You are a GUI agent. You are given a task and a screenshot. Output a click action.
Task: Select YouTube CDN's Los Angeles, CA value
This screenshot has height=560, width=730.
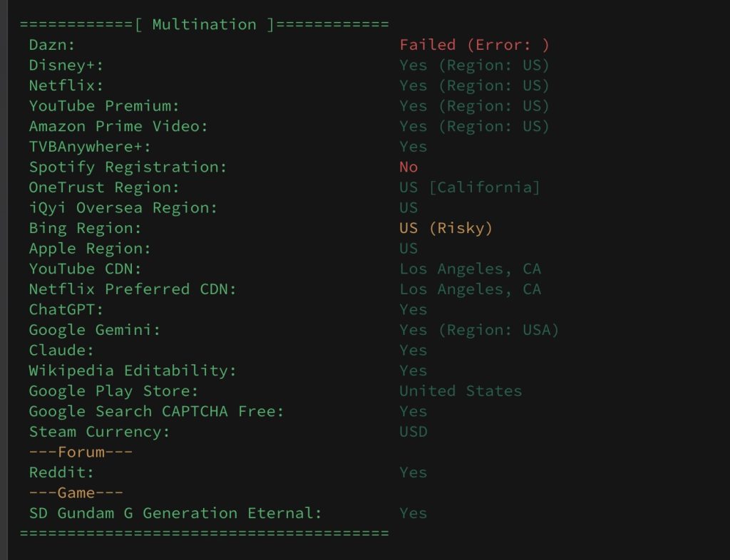(471, 269)
